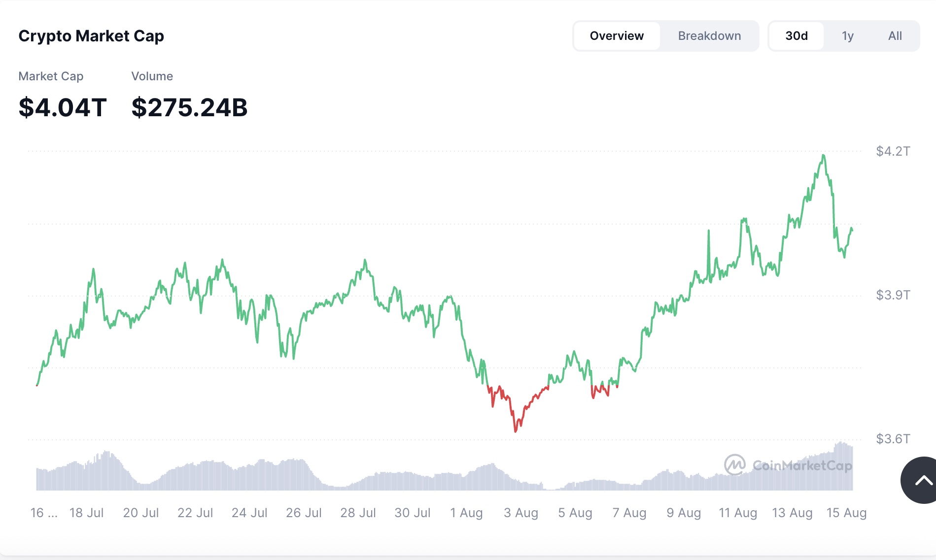Click the 28 Jul date label

(x=358, y=513)
